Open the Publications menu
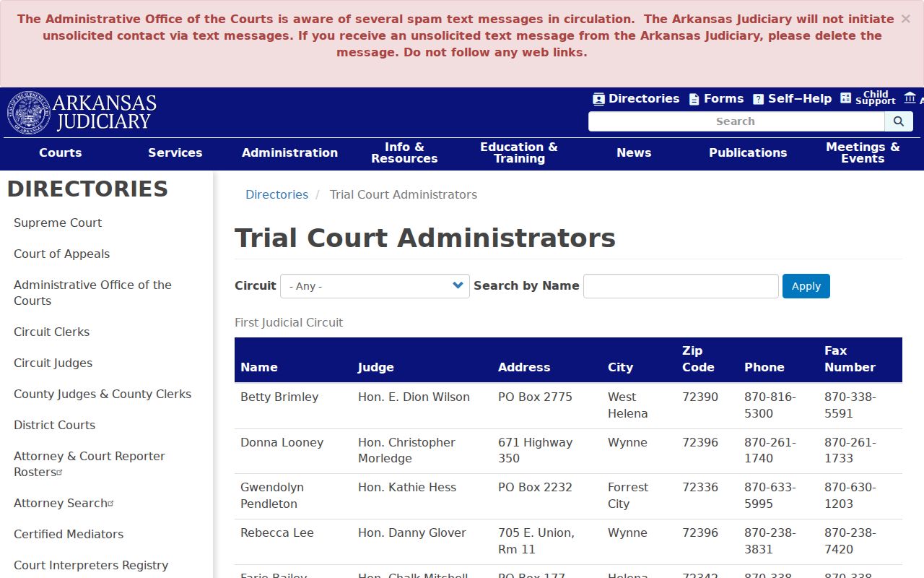924x578 pixels. 748,152
